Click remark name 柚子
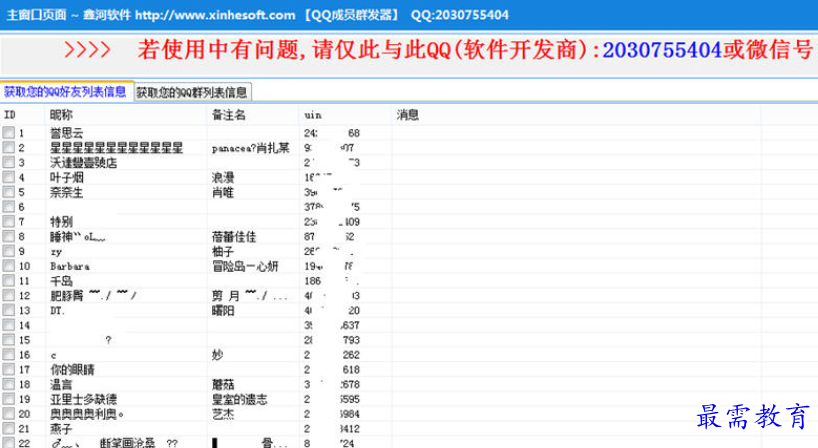 (x=223, y=251)
